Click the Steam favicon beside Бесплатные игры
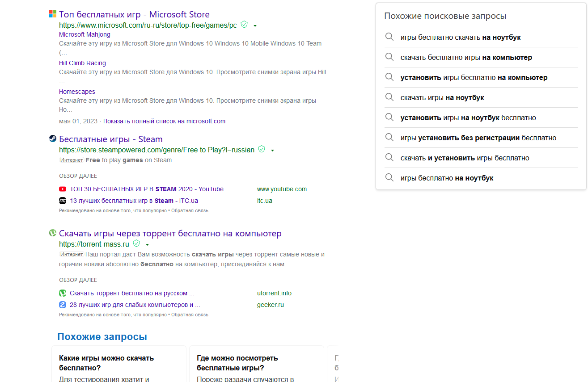This screenshot has width=588, height=382. tap(53, 139)
